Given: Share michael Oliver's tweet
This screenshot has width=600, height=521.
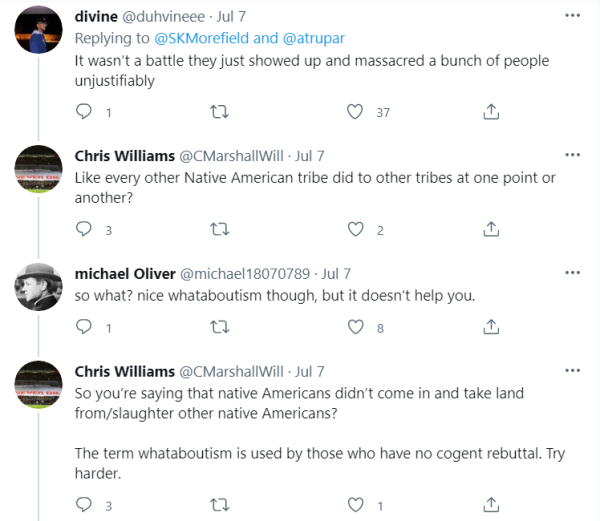Looking at the screenshot, I should (490, 327).
